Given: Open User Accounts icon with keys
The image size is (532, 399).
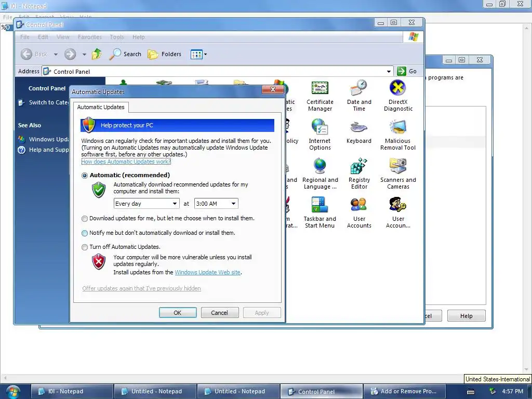Looking at the screenshot, I should (398, 212).
